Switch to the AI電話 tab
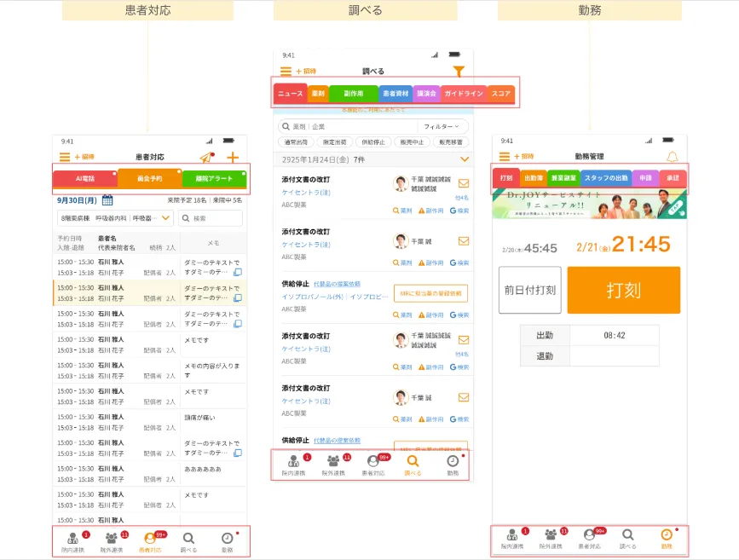This screenshot has height=560, width=739. [x=84, y=179]
